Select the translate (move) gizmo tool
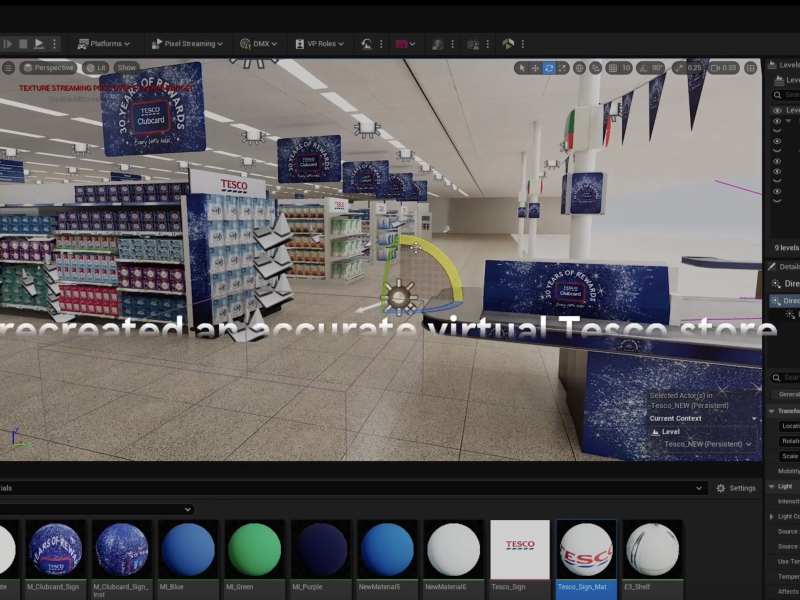Image resolution: width=800 pixels, height=600 pixels. 535,68
